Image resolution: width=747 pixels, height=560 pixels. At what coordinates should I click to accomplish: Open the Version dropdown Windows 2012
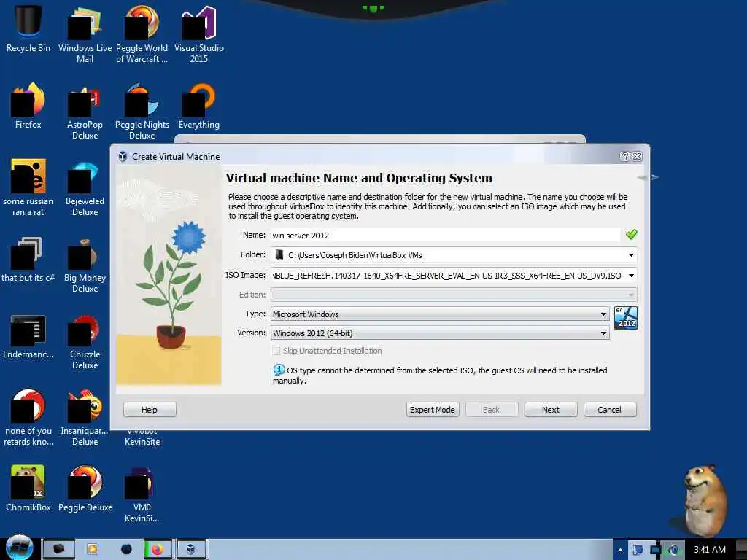[x=440, y=332]
